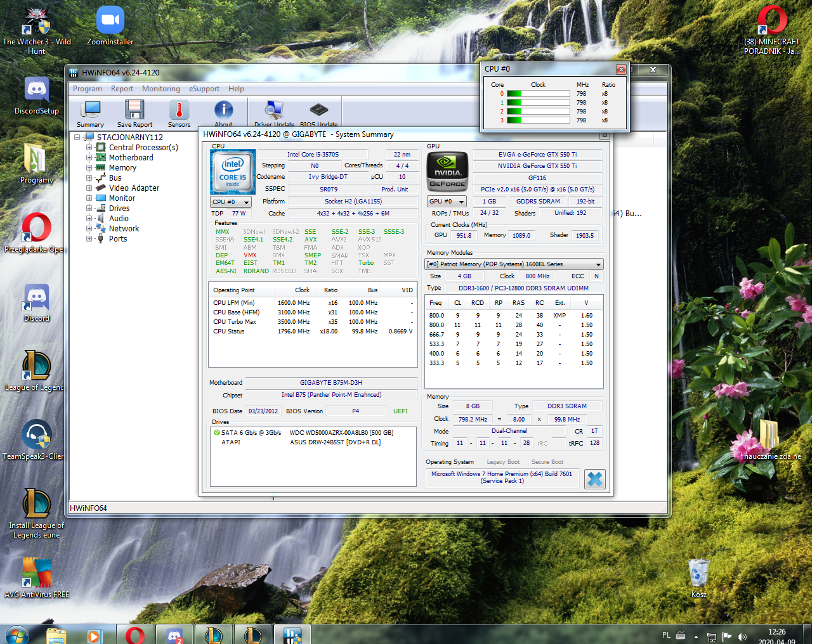817x644 pixels.
Task: Click the GIGABYTE B75M-D3H motherboard field
Action: click(x=331, y=382)
